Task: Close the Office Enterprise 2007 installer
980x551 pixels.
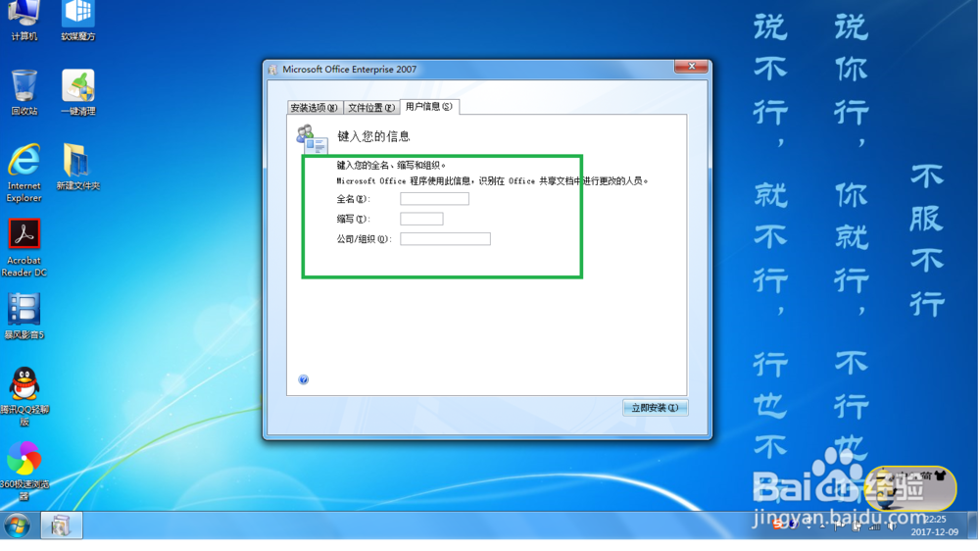Action: click(691, 67)
